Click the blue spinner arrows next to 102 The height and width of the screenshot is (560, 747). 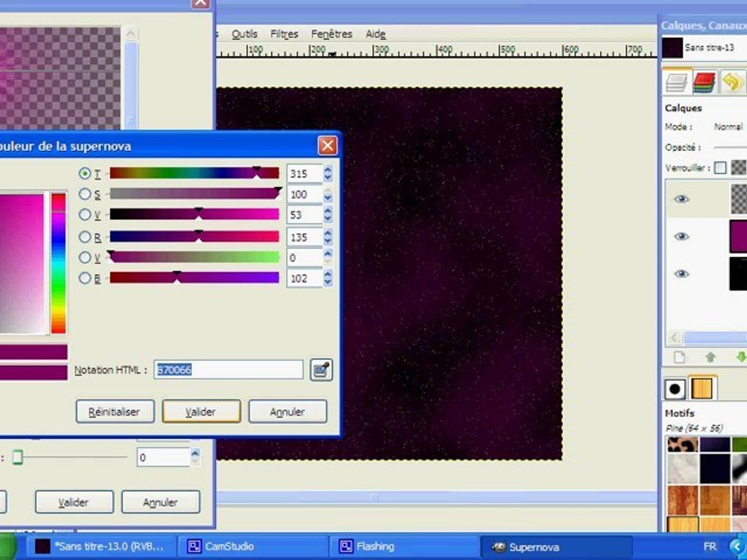tap(327, 278)
